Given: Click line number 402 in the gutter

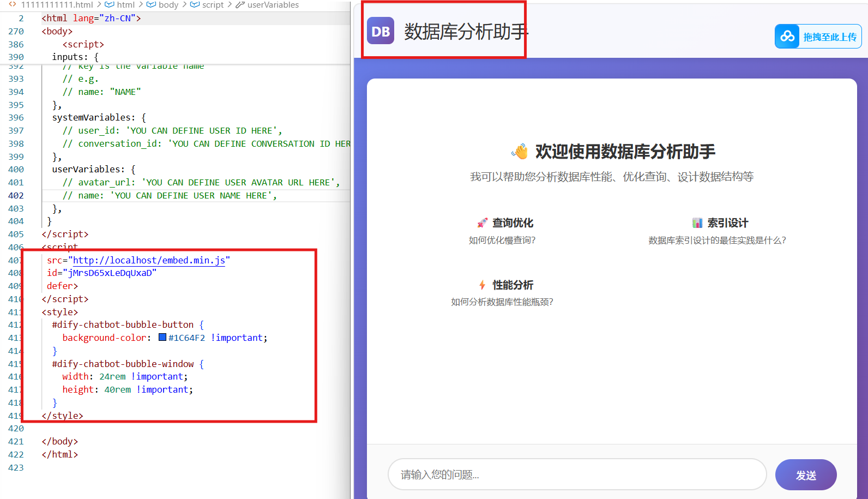Looking at the screenshot, I should coord(16,195).
